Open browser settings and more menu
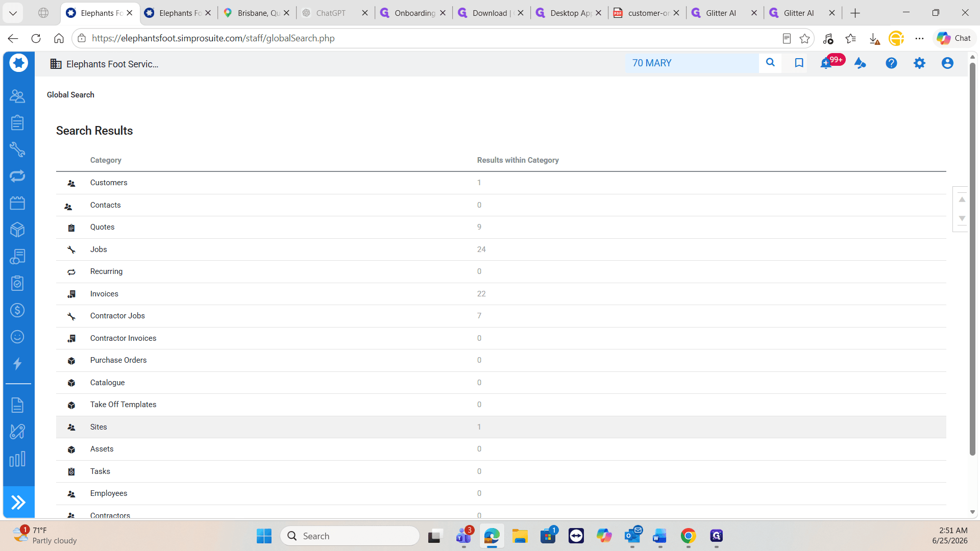Screen dimensions: 980x551 919,39
